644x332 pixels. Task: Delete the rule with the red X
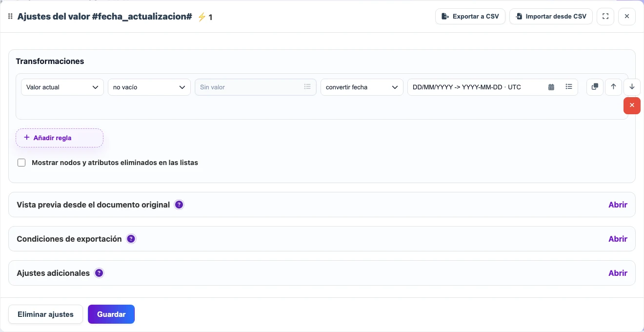(x=632, y=105)
